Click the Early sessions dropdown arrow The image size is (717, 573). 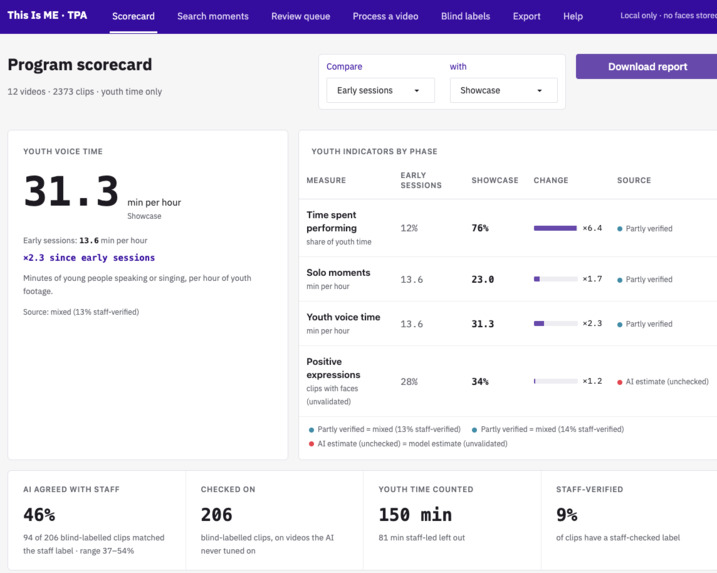(417, 91)
